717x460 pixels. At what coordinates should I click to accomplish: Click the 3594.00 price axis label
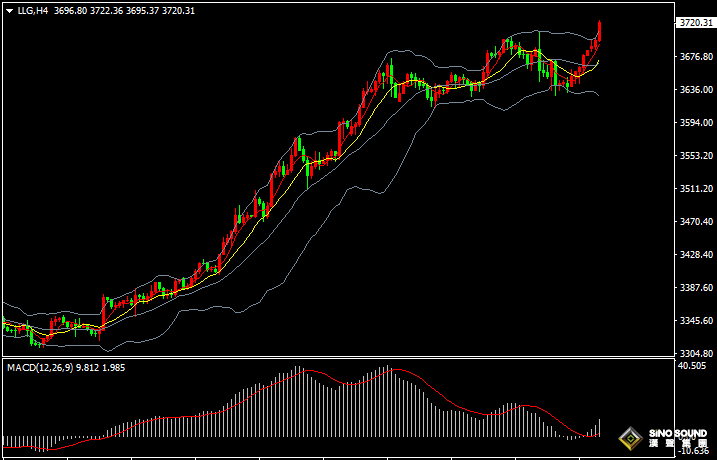click(x=696, y=123)
